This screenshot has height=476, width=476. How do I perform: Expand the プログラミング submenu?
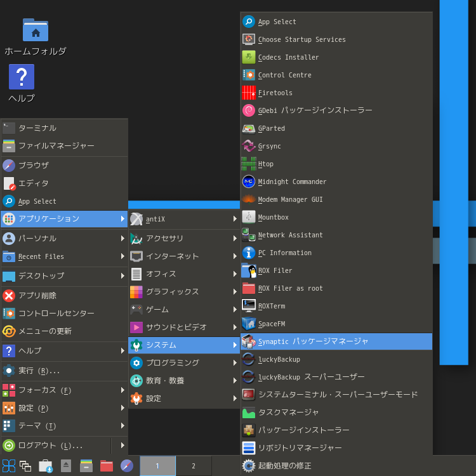[184, 363]
